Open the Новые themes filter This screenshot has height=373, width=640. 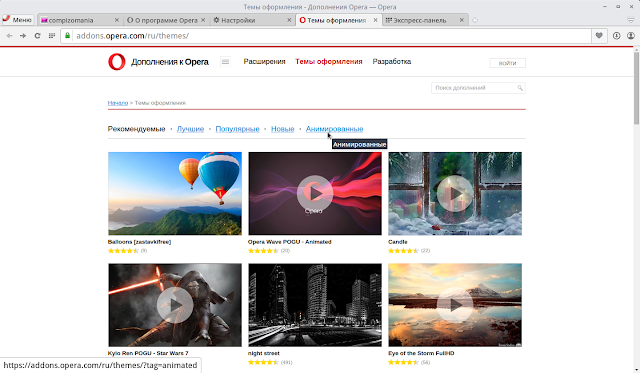282,129
